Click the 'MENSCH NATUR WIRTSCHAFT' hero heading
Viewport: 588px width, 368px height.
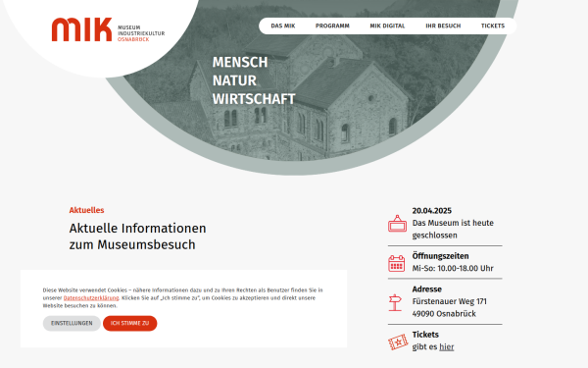[254, 80]
